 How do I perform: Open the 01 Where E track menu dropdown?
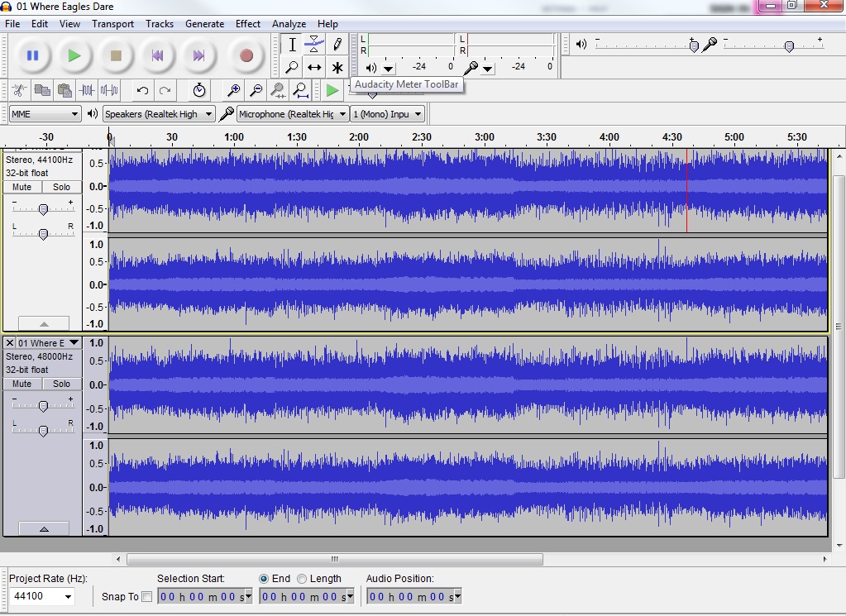point(74,342)
